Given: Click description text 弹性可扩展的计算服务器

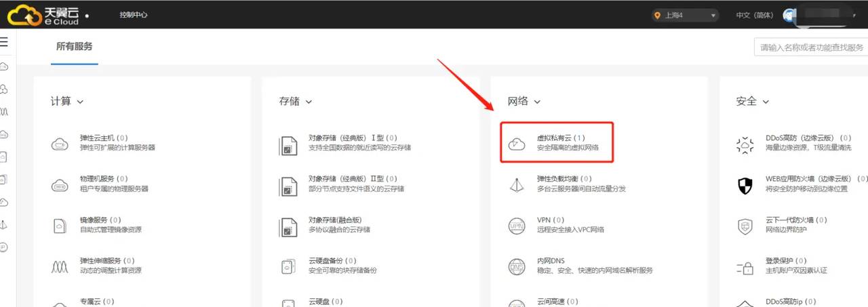Looking at the screenshot, I should 117,147.
